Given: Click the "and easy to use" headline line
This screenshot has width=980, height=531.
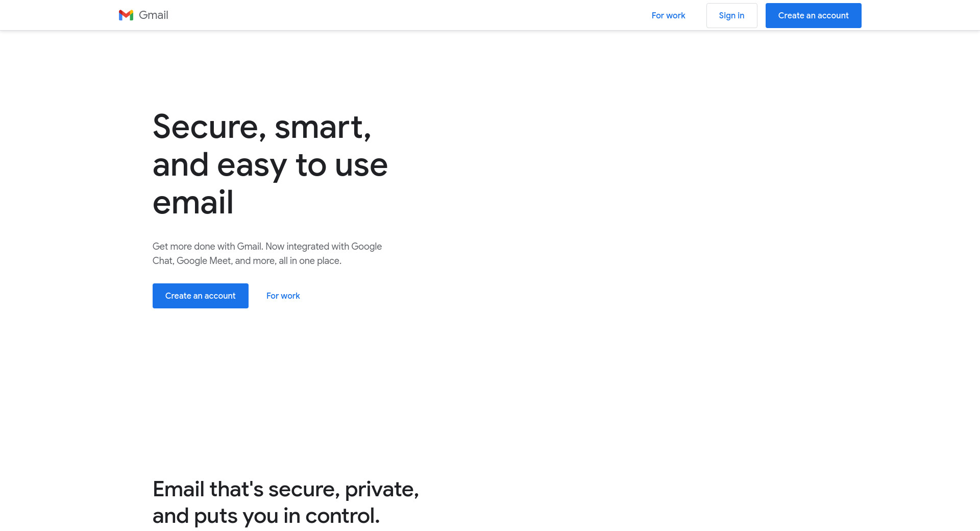Looking at the screenshot, I should [x=270, y=165].
